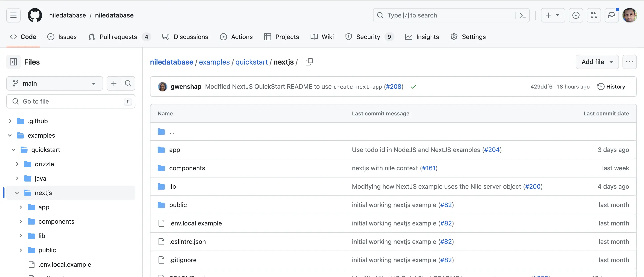This screenshot has width=644, height=277.
Task: Open the notifications inbox icon
Action: 612,15
